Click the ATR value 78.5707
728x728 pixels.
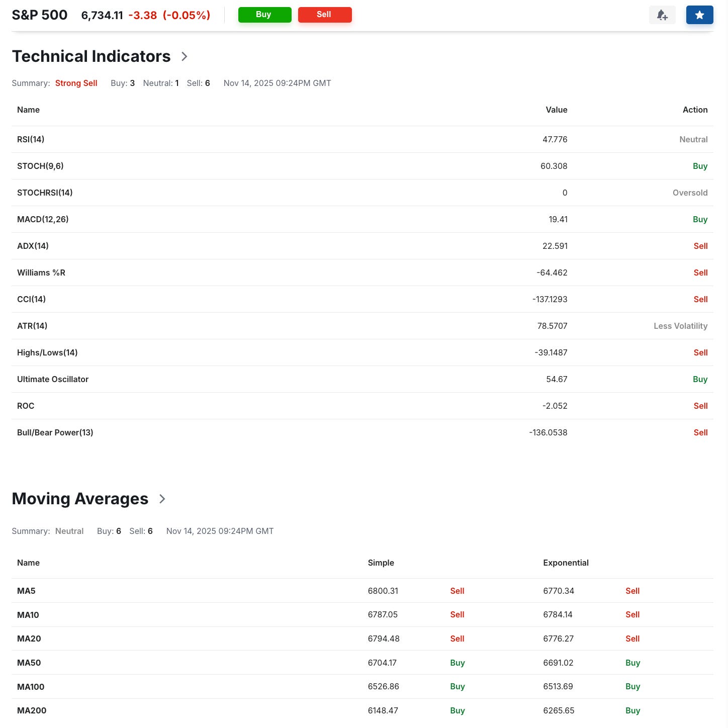coord(553,326)
